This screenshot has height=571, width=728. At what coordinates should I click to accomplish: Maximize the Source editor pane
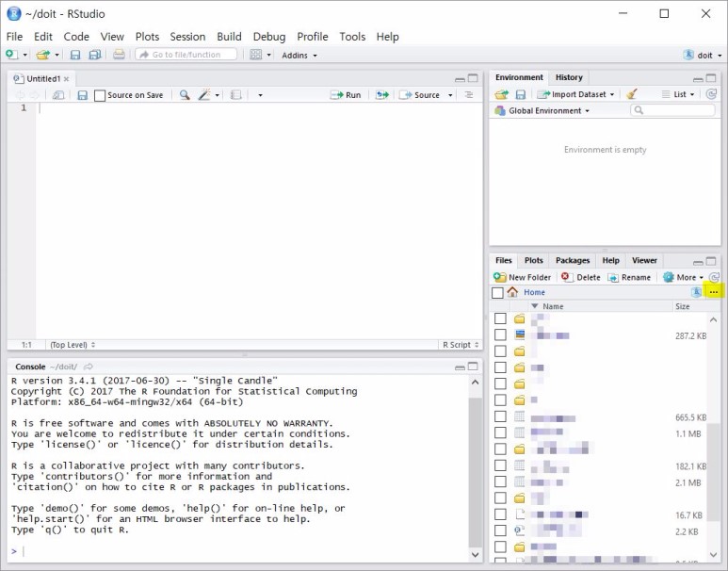click(x=473, y=78)
